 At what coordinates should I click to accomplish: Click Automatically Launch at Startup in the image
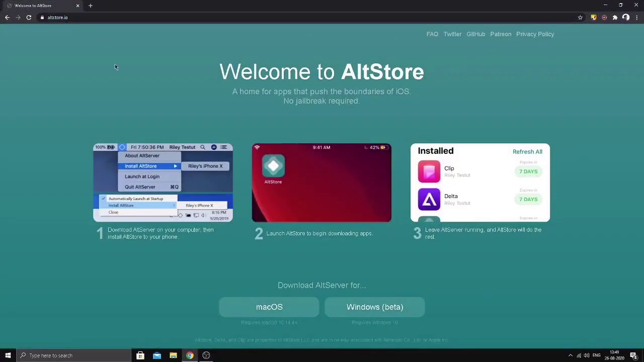tap(136, 199)
